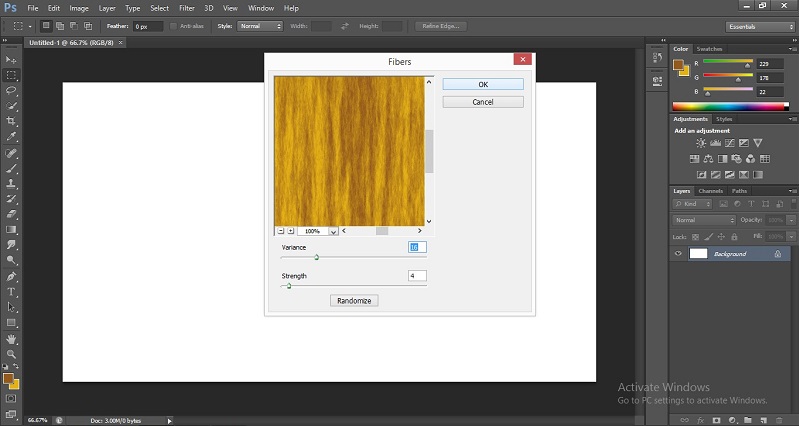The height and width of the screenshot is (426, 799).
Task: Expand the preview zoom percentage dropdown
Action: [333, 231]
